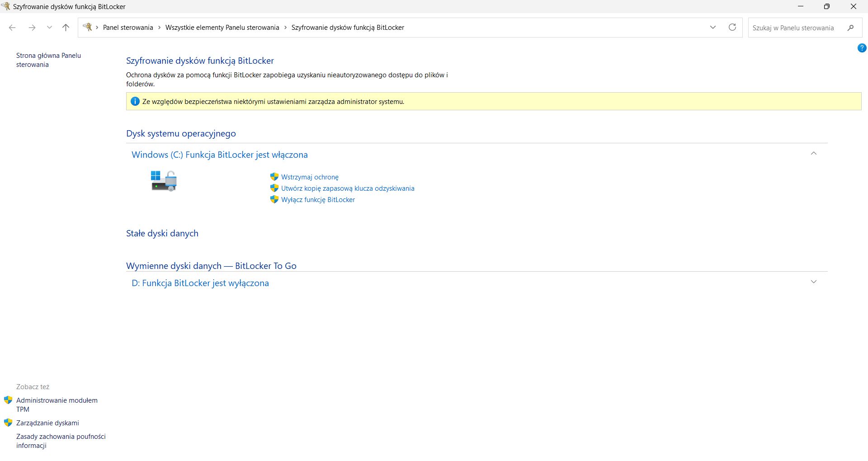Click shield icon beside Wyłącz funkcję BitLocker
The height and width of the screenshot is (461, 868).
(x=274, y=199)
